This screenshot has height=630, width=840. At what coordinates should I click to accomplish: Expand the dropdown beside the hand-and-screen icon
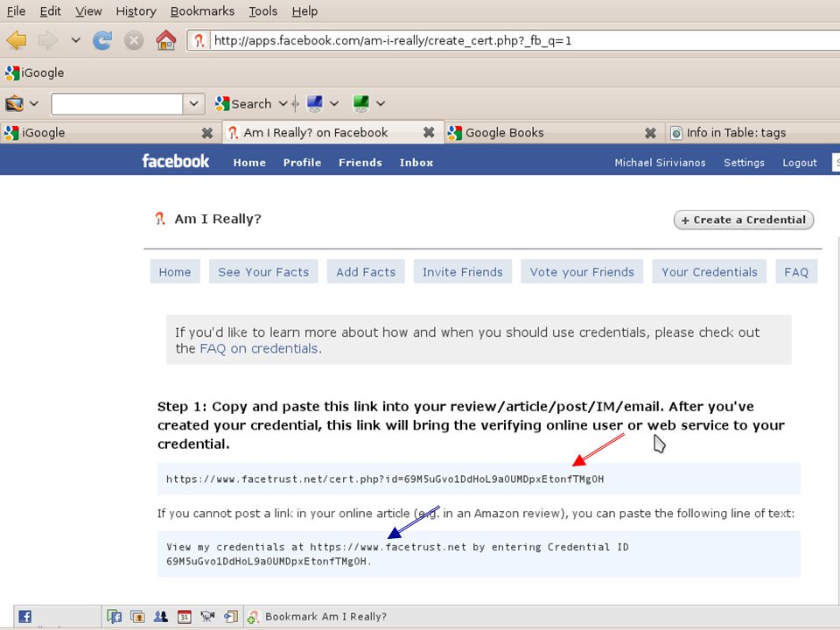pyautogui.click(x=34, y=103)
